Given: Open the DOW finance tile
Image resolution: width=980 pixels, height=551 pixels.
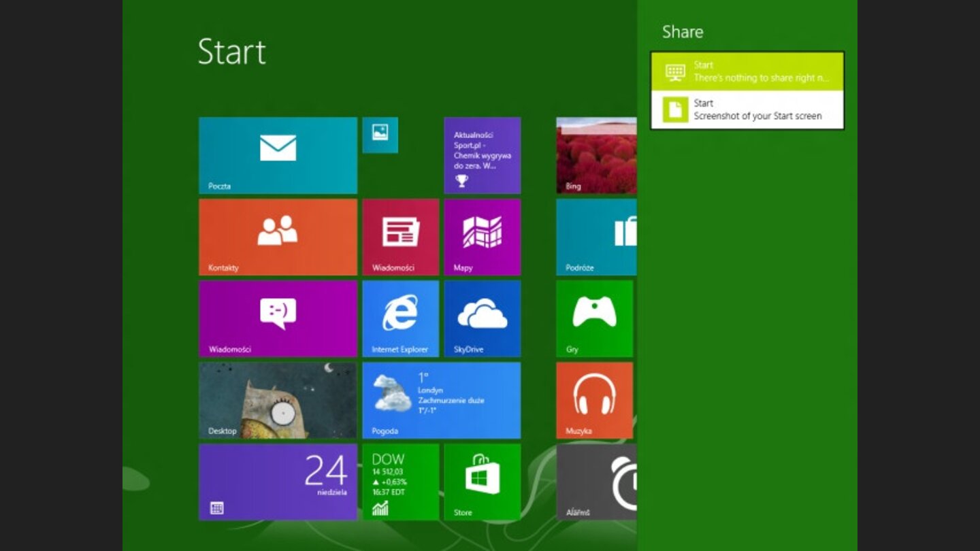Looking at the screenshot, I should [x=401, y=482].
